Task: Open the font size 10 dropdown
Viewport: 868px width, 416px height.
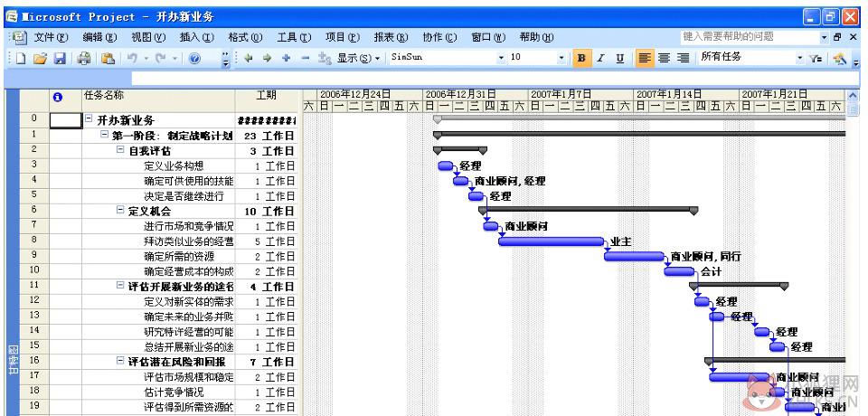Action: tap(561, 58)
